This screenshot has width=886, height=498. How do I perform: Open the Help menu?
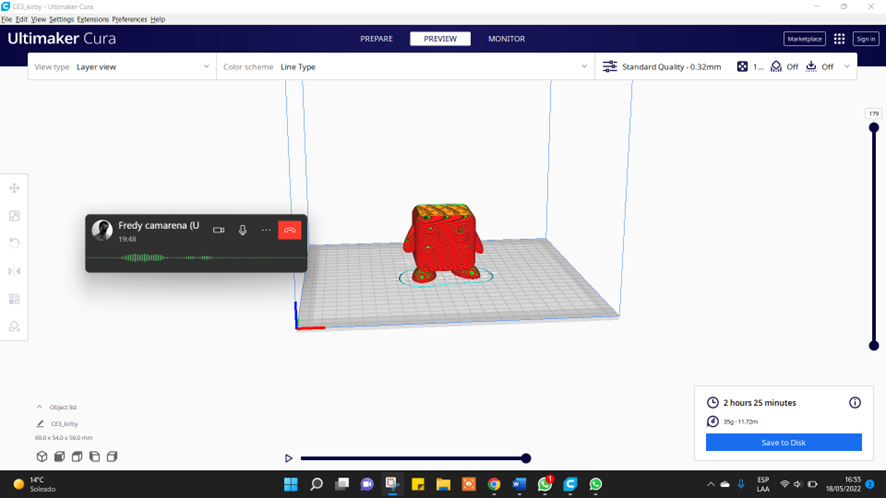pos(158,19)
